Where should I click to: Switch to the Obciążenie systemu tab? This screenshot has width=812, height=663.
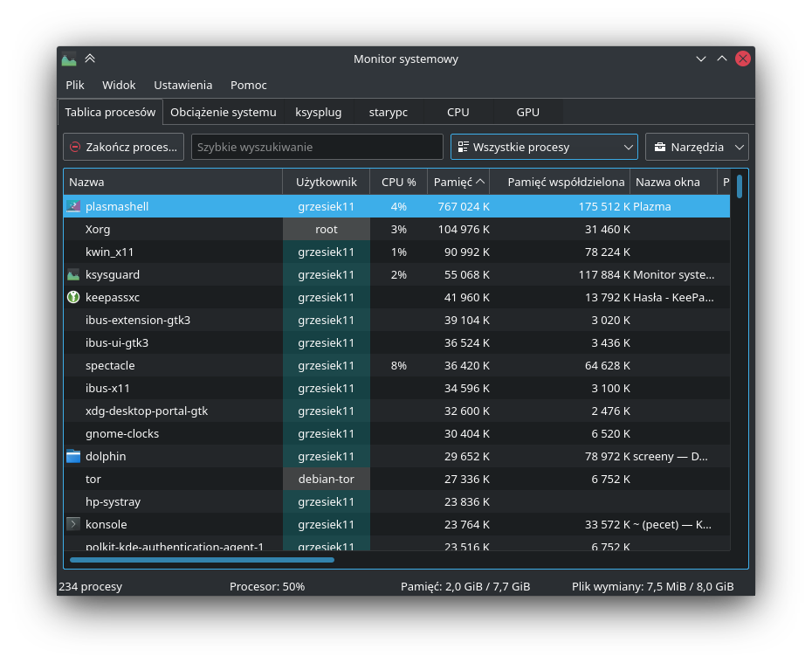point(223,112)
